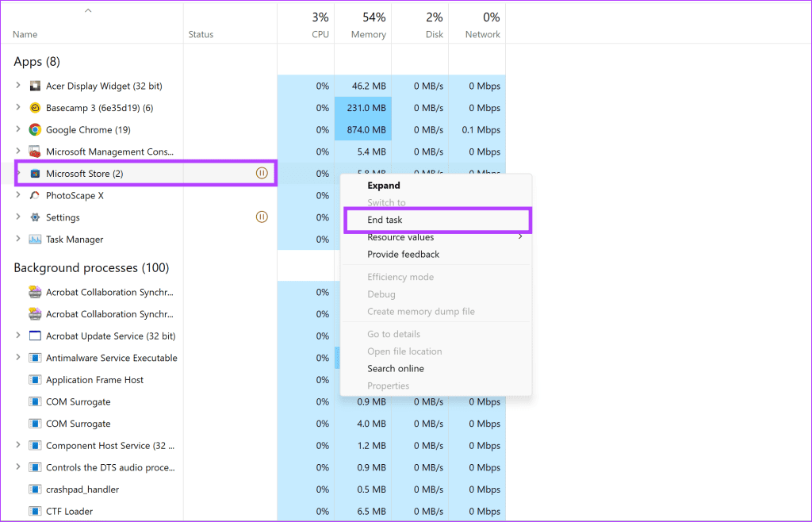This screenshot has width=812, height=522.
Task: Click the CTF Loader process icon
Action: coord(33,511)
